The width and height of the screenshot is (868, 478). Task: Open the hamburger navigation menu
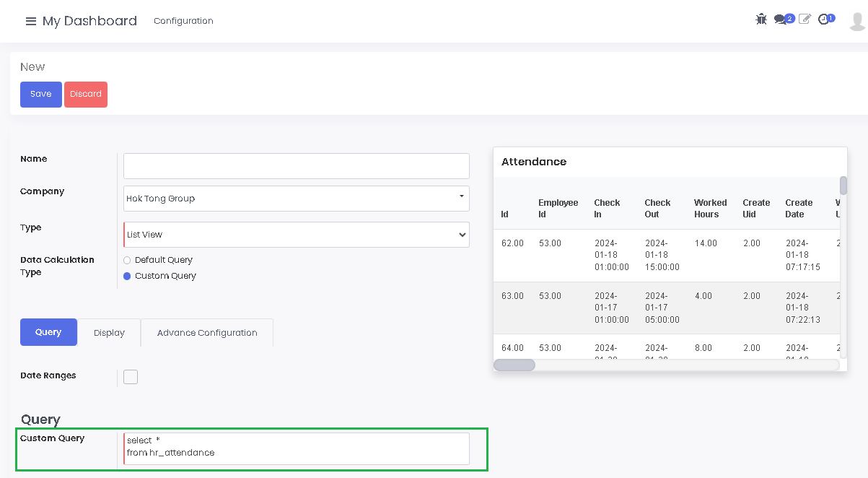[x=31, y=20]
